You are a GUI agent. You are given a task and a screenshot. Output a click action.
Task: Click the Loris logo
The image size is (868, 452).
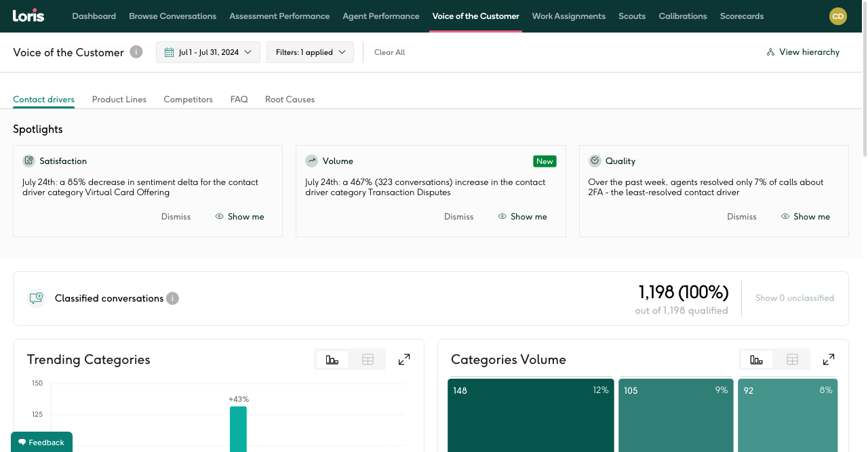coord(28,16)
